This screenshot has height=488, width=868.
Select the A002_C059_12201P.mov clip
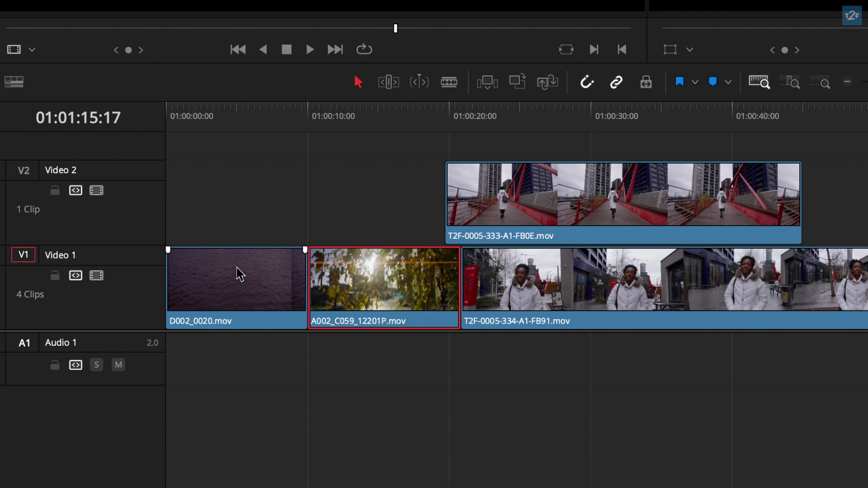coord(384,286)
